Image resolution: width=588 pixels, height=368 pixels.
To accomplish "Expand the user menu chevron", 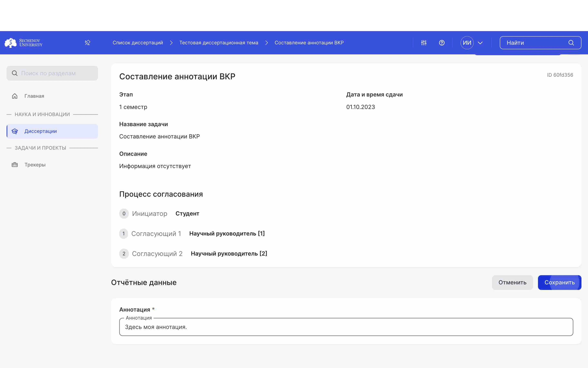I will 480,43.
